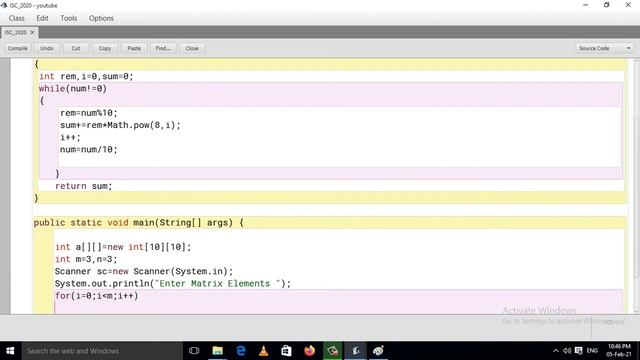The height and width of the screenshot is (360, 640).
Task: Open the Tools menu
Action: (69, 18)
